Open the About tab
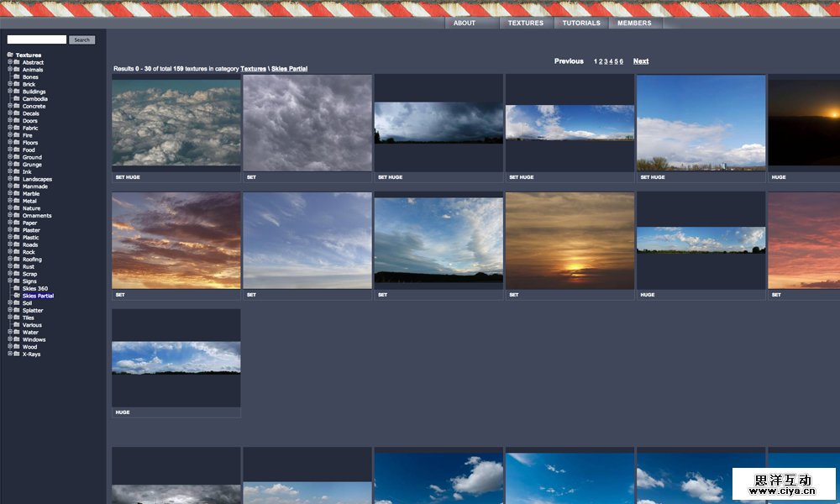Viewport: 840px width, 504px height. click(x=465, y=24)
